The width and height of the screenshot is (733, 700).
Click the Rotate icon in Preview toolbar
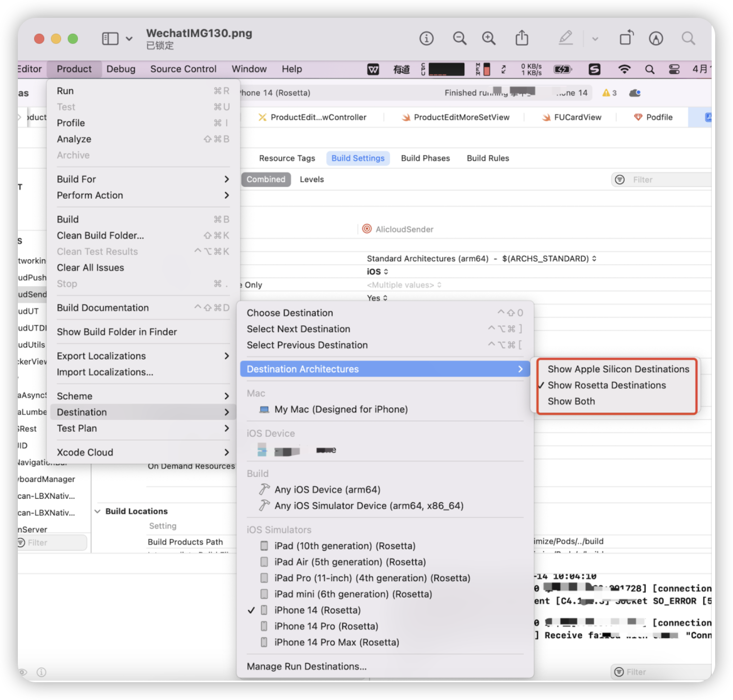click(x=627, y=38)
